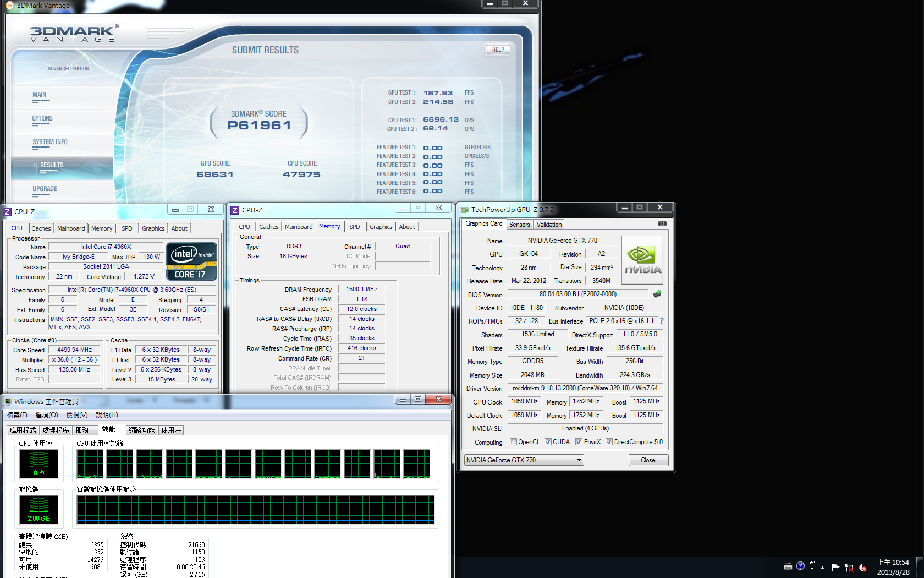Open Graphics tab in Memory CPU-Z window
Image resolution: width=924 pixels, height=578 pixels.
pyautogui.click(x=381, y=227)
